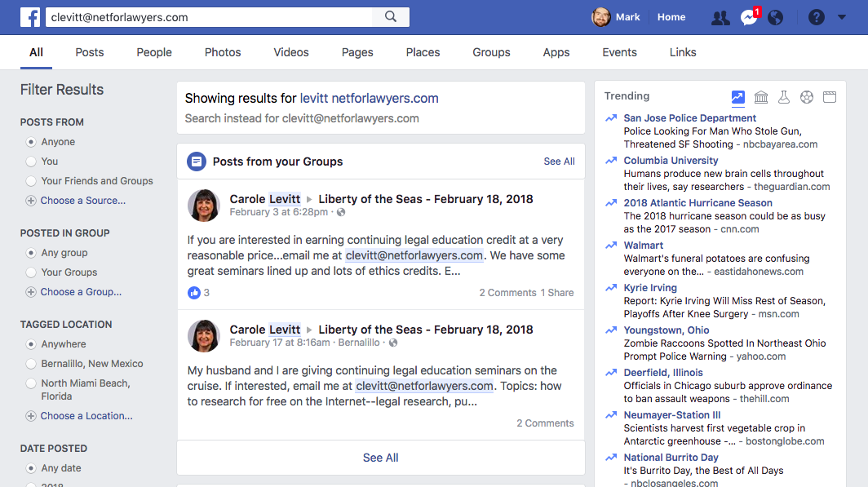The width and height of the screenshot is (868, 487).
Task: Search instead for clevitt@netforlawyers.com
Action: 302,118
